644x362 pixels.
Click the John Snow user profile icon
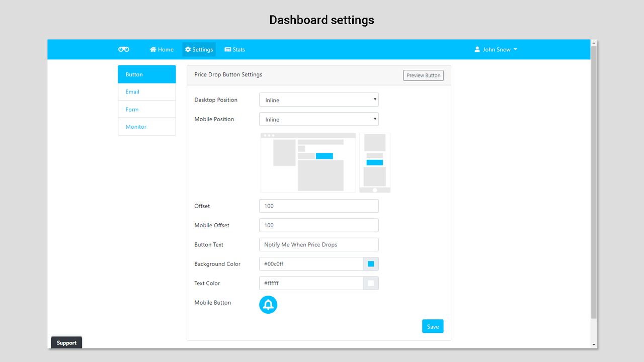(x=477, y=49)
